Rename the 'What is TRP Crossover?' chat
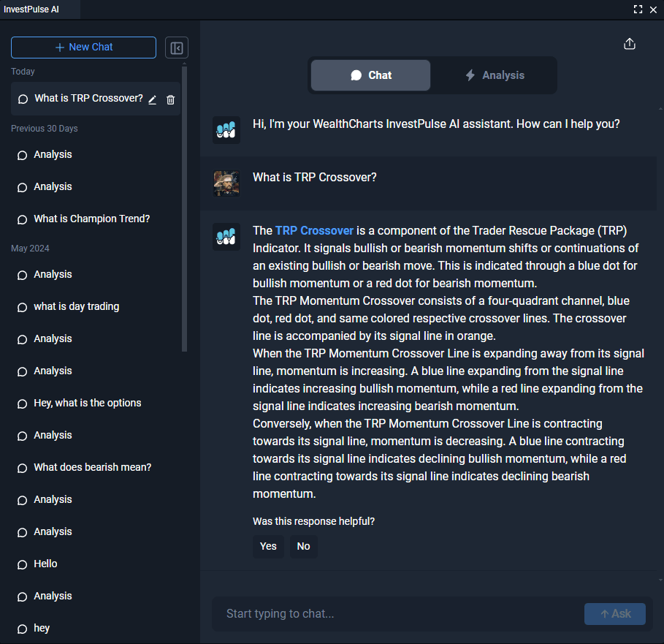This screenshot has width=664, height=644. pos(153,99)
